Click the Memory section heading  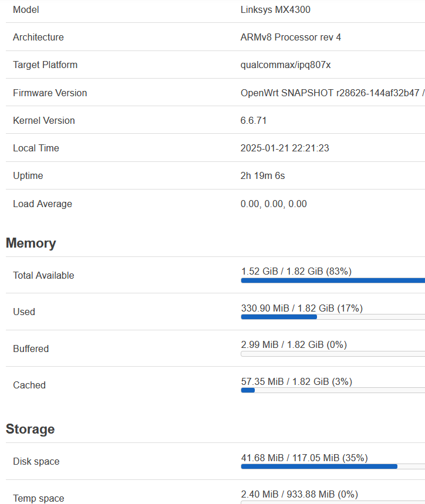[31, 243]
